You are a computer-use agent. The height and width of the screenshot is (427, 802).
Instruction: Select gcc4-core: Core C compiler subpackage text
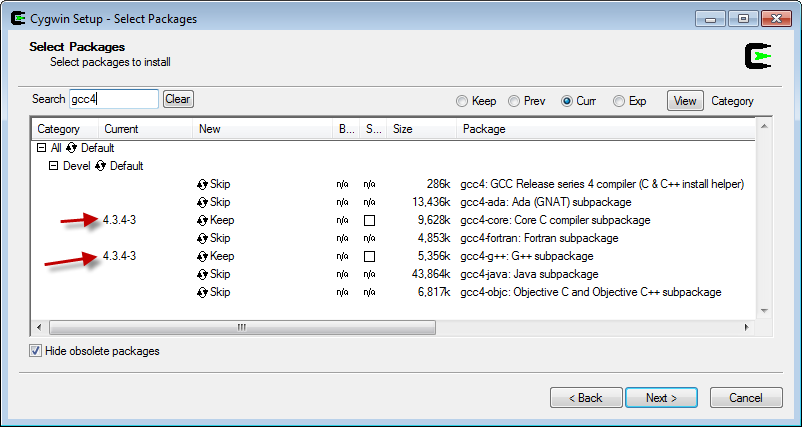tap(555, 220)
